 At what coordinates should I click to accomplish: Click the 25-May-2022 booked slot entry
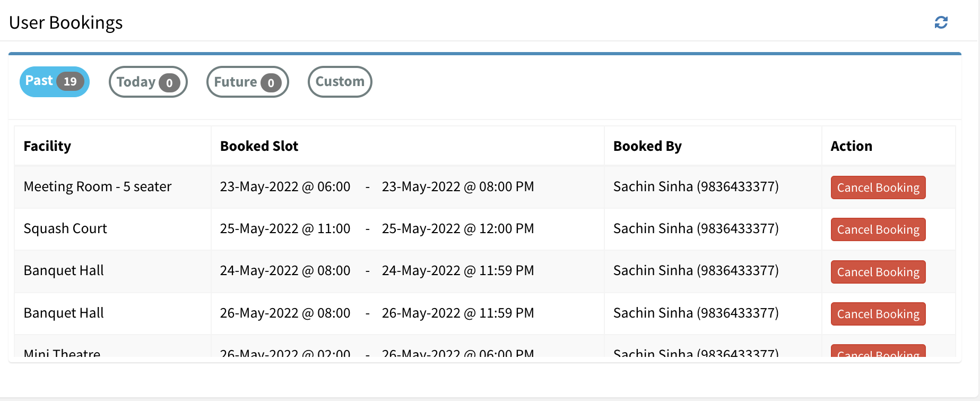[377, 229]
